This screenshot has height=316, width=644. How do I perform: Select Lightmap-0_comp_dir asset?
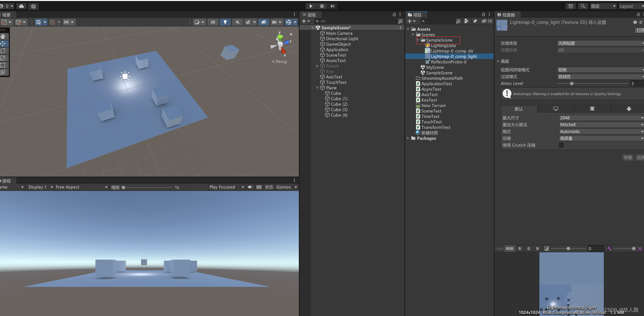click(452, 51)
